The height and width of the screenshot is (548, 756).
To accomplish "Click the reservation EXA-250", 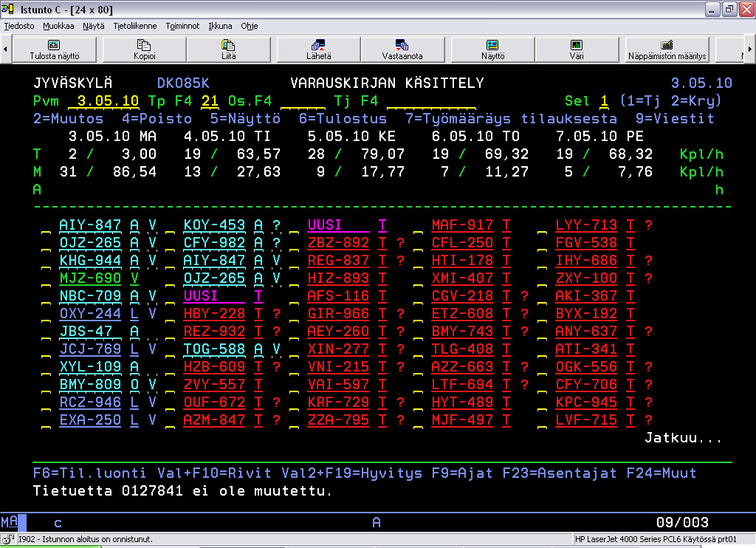I will [90, 420].
